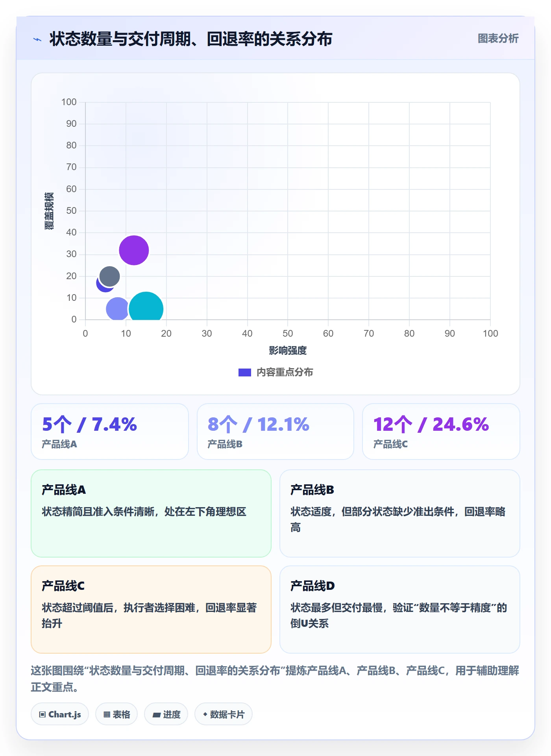Click the 图表分析 label in header
The height and width of the screenshot is (756, 551).
(x=498, y=39)
